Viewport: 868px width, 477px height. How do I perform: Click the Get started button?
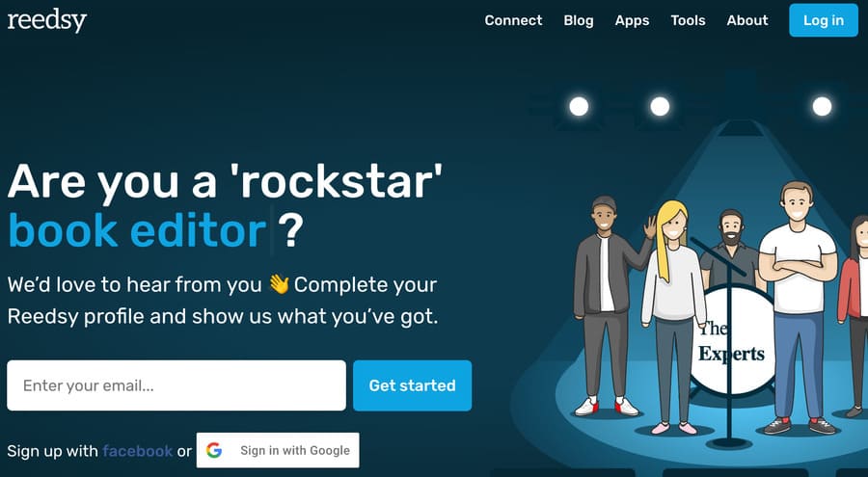tap(413, 385)
